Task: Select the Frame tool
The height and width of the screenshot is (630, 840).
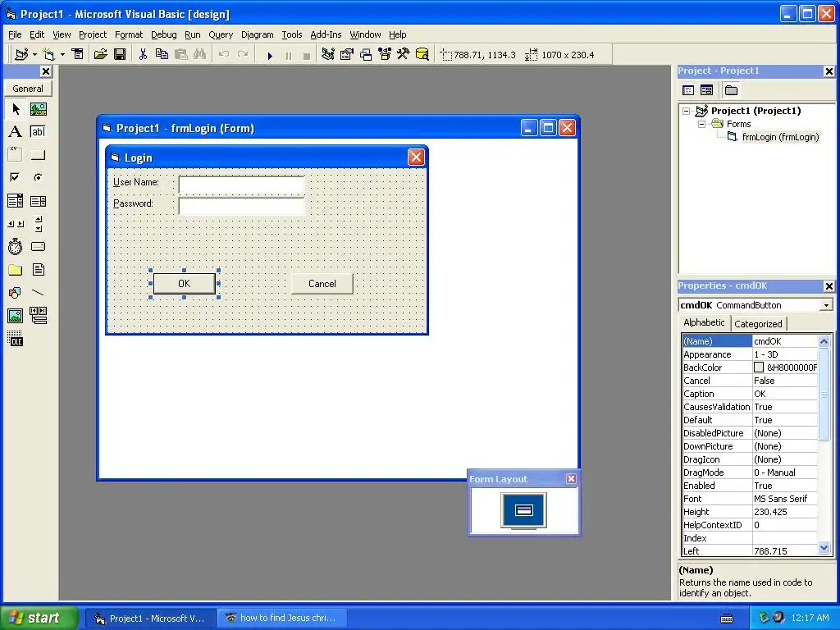Action: tap(16, 155)
